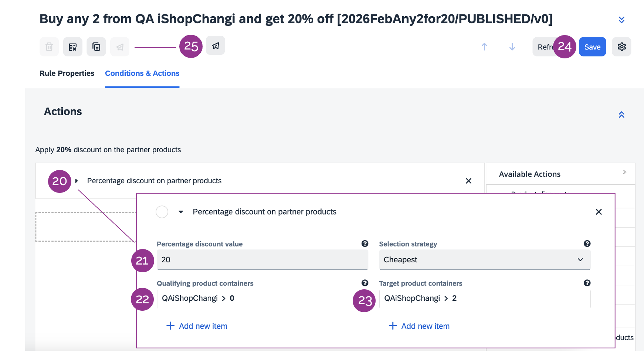Click the copy rule icon
This screenshot has width=644, height=351.
pos(96,47)
